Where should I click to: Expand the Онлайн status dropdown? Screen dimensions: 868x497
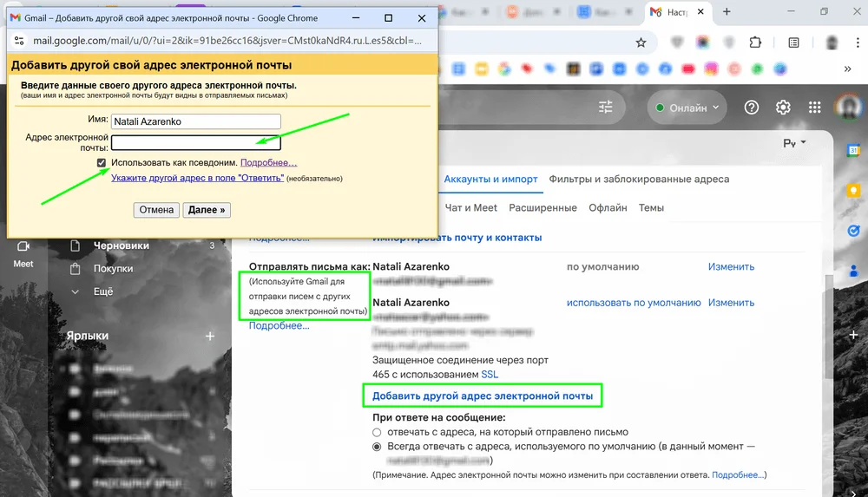point(688,108)
